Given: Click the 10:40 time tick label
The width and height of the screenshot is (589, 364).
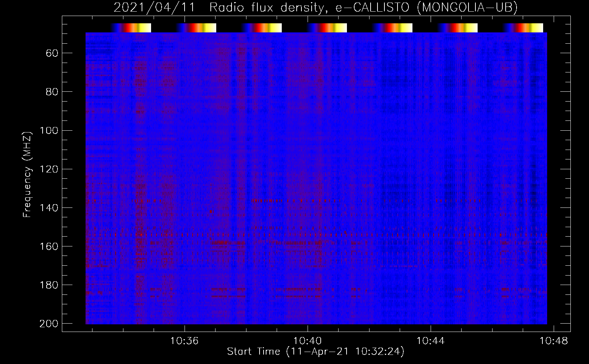Looking at the screenshot, I should (308, 341).
